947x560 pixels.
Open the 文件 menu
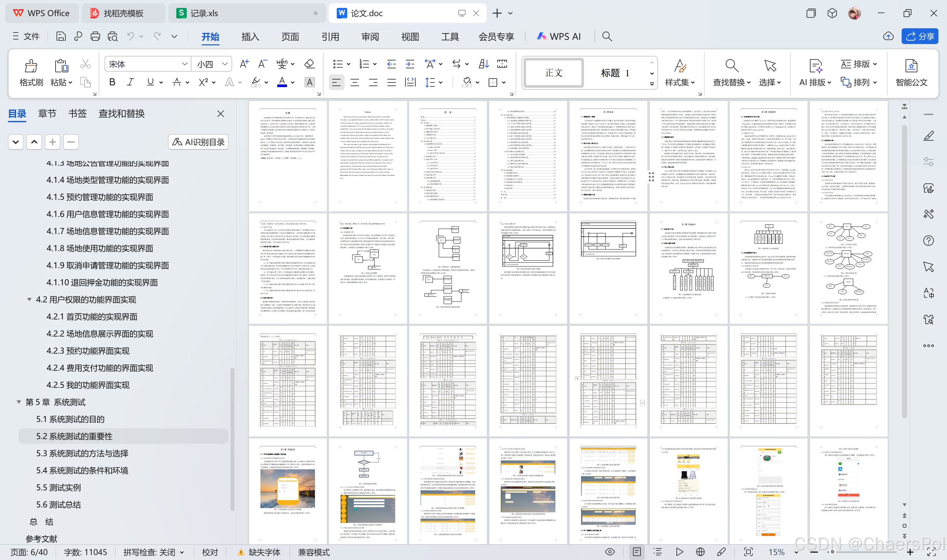[x=26, y=36]
